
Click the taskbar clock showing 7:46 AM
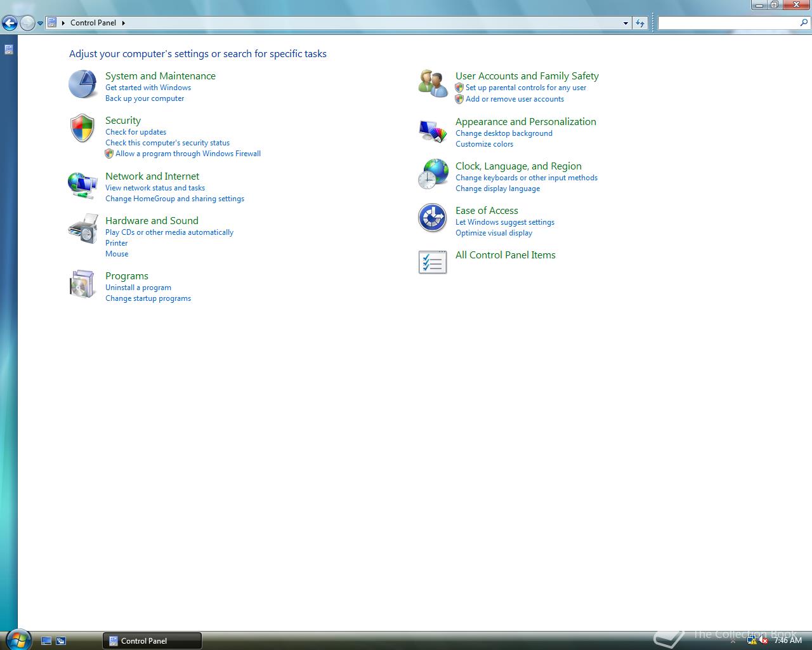(x=788, y=640)
